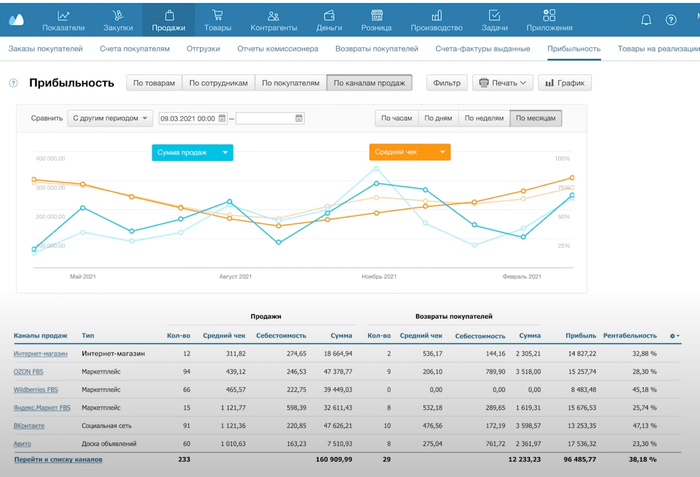Click the empty end date field
700x477 pixels.
pyautogui.click(x=265, y=118)
